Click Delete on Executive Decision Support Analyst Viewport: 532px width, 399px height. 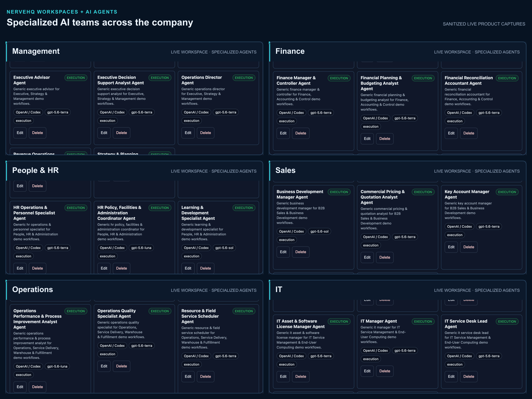click(121, 133)
